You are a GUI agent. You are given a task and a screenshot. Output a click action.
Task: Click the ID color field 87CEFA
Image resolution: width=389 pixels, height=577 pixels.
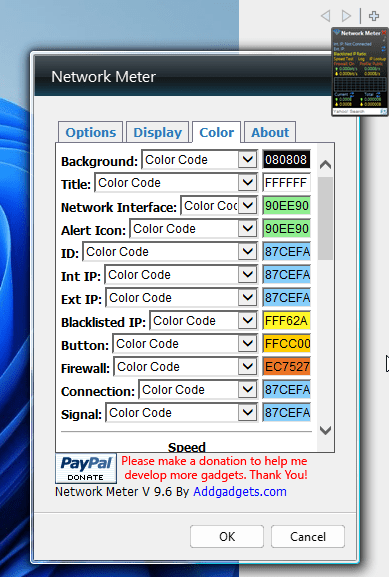point(286,252)
